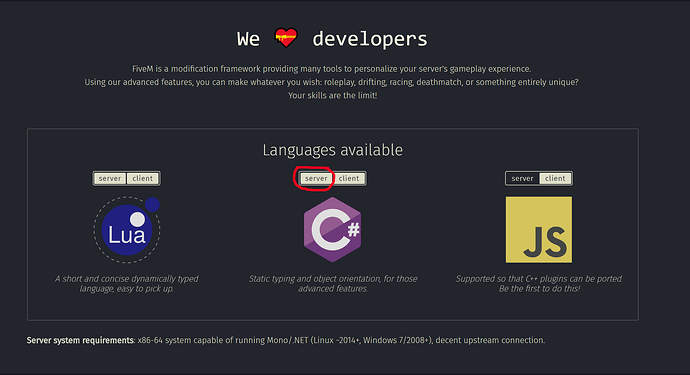This screenshot has width=690, height=375.
Task: Toggle the client badge above Lua
Action: click(143, 178)
